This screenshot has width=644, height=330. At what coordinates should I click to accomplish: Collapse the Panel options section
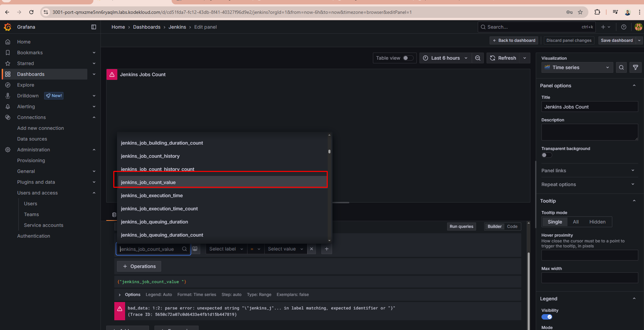(x=634, y=86)
